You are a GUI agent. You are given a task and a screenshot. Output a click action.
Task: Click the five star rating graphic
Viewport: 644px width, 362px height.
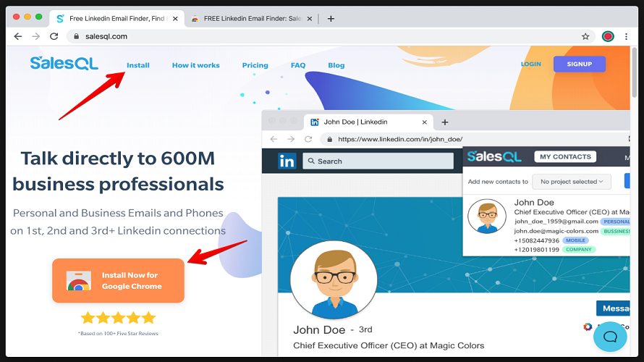point(118,318)
